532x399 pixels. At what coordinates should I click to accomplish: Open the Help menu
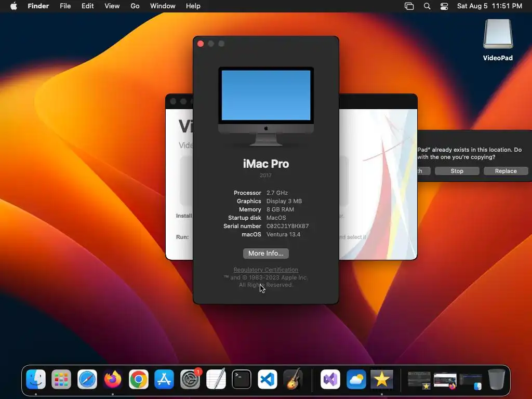(x=193, y=6)
